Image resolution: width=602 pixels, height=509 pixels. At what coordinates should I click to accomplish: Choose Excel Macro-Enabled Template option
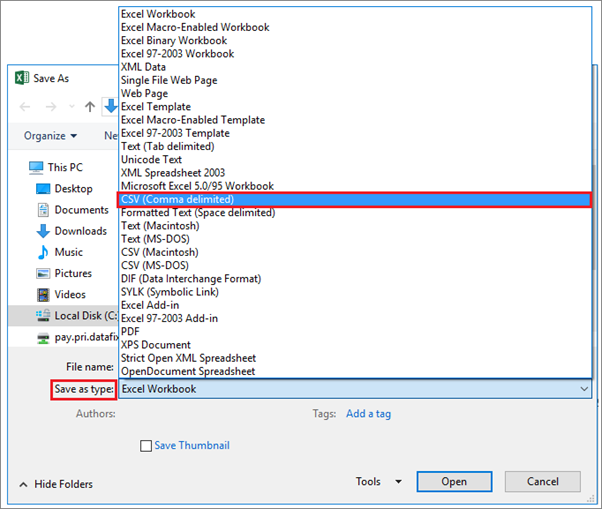click(355, 120)
